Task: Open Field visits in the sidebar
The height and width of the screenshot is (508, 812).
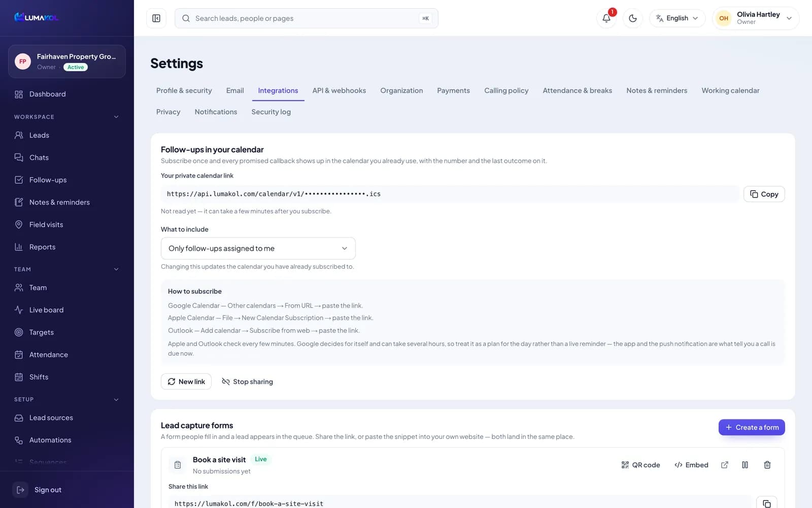Action: [x=67, y=225]
